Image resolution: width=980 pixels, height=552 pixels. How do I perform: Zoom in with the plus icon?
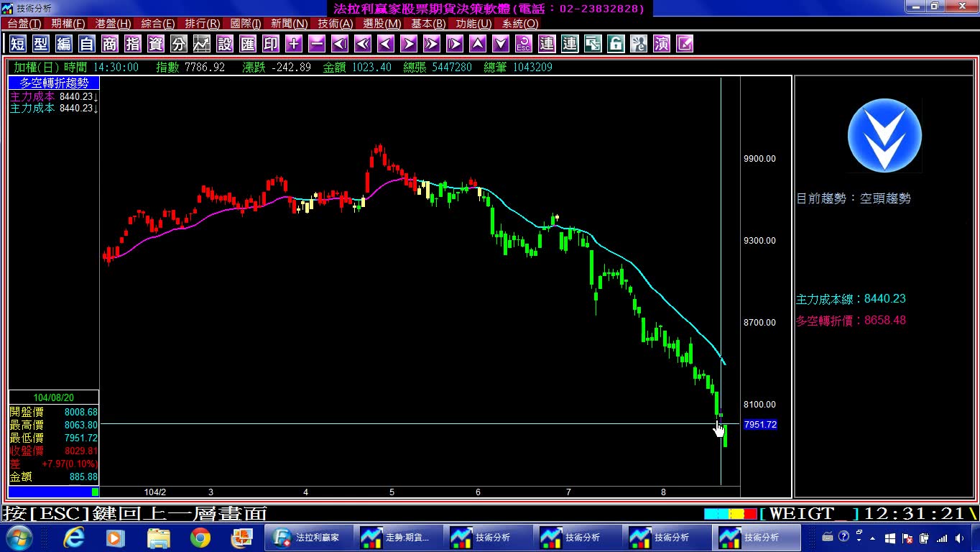(x=294, y=44)
